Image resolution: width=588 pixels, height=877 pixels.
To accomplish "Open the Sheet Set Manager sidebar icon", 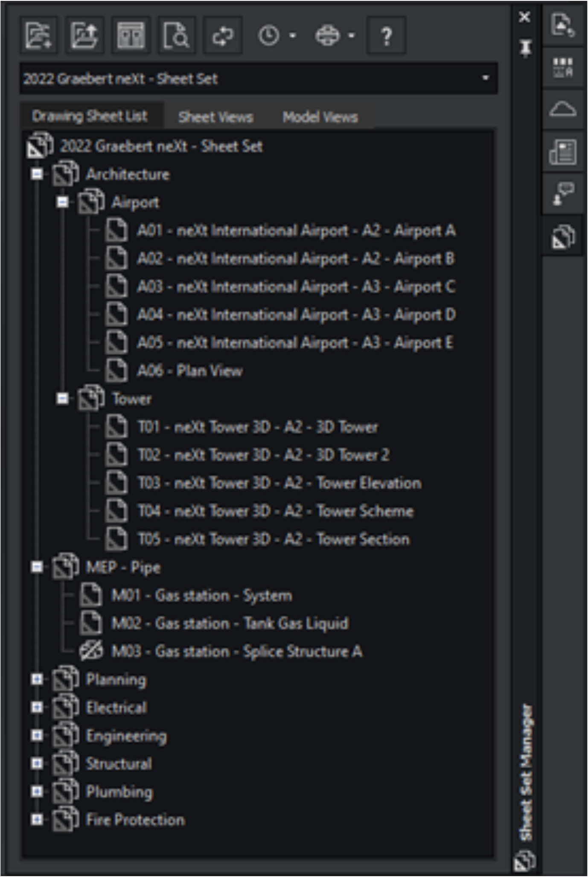I will tap(563, 236).
